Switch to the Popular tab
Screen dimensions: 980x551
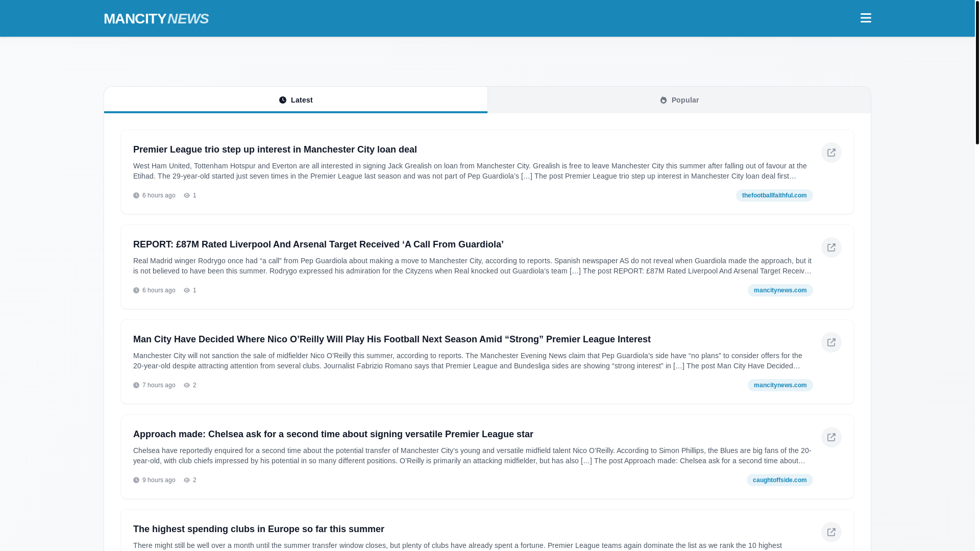coord(679,99)
